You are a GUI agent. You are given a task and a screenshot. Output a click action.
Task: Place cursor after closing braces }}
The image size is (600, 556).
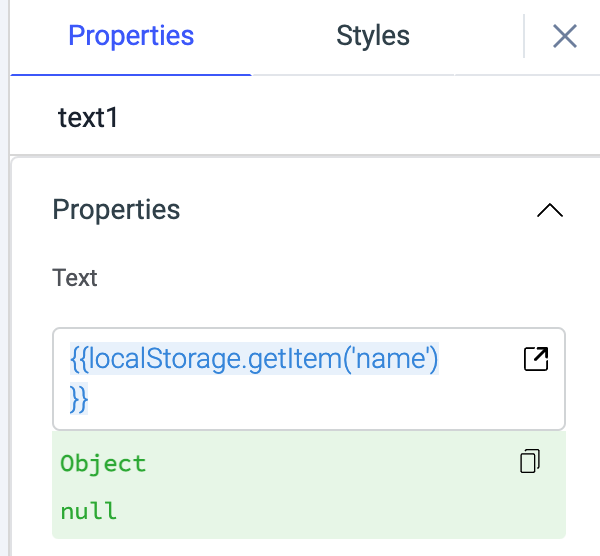point(90,397)
